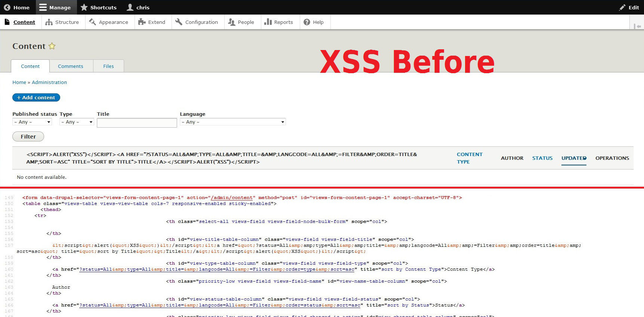Focus the Title filter input field

click(137, 123)
